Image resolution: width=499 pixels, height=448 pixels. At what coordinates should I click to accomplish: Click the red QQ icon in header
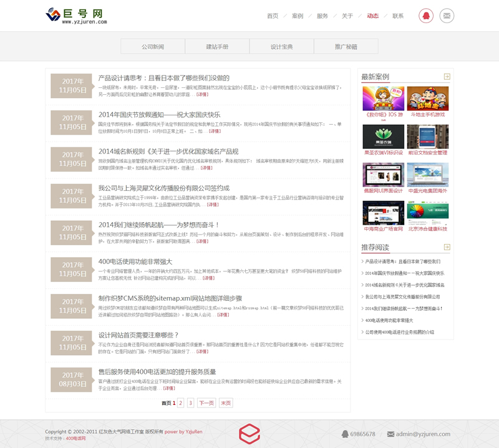pos(426,16)
